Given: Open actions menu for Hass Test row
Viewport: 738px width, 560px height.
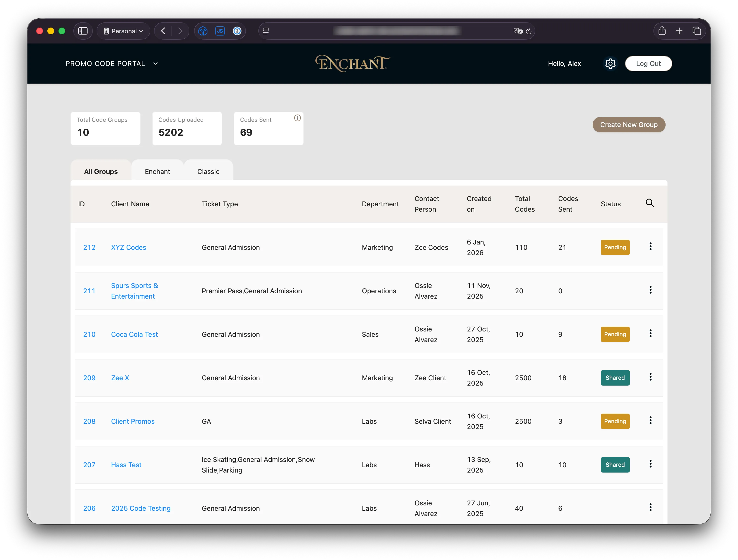Looking at the screenshot, I should point(650,464).
